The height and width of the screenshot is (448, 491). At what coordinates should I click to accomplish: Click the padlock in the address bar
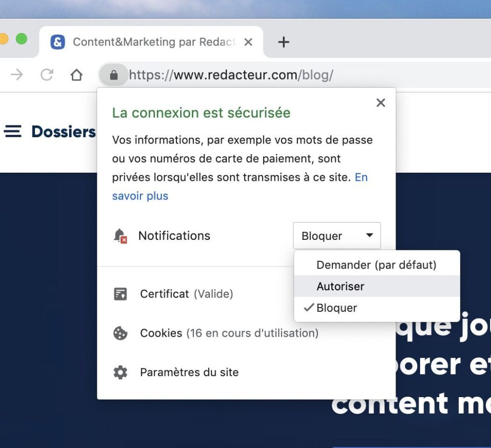click(114, 74)
